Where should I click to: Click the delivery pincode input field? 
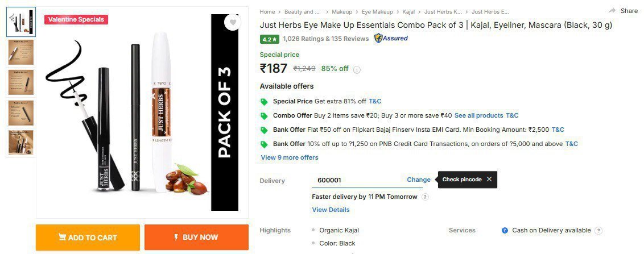[x=356, y=180]
